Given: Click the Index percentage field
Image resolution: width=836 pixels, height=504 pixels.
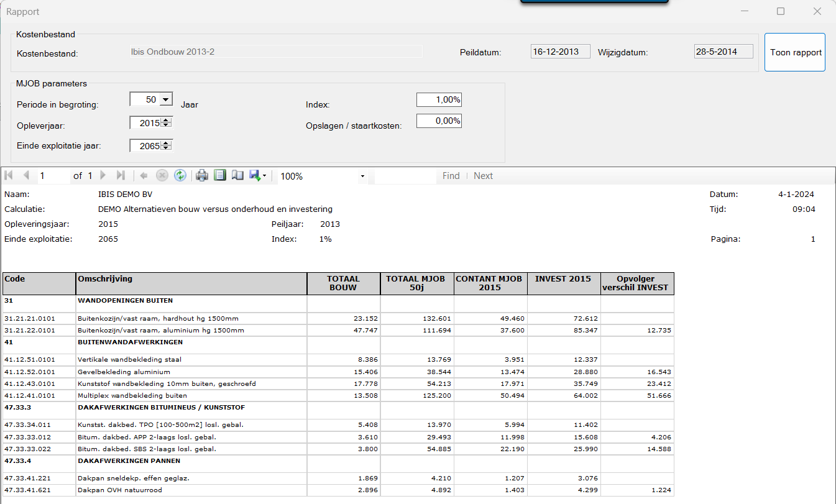Looking at the screenshot, I should pyautogui.click(x=439, y=99).
